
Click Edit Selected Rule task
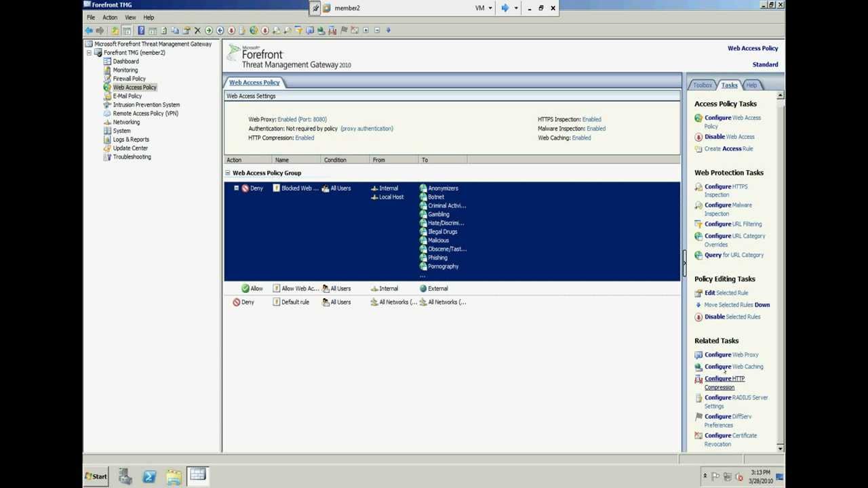click(726, 293)
